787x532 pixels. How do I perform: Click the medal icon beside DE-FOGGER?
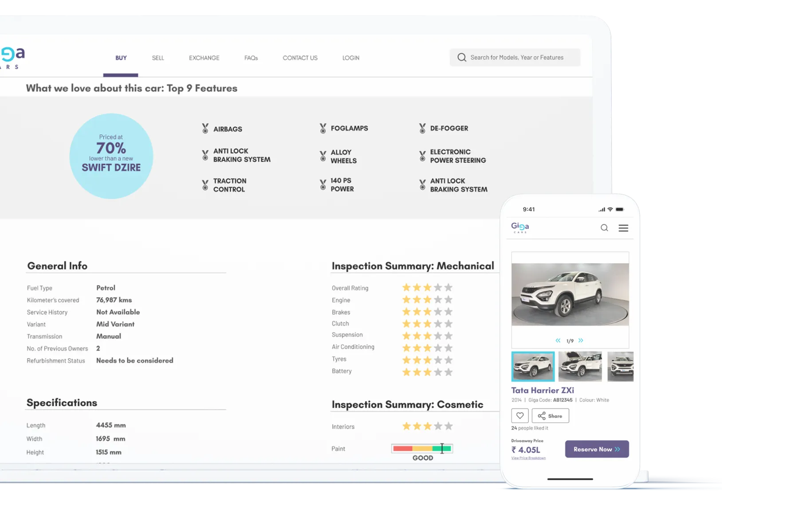pyautogui.click(x=422, y=128)
